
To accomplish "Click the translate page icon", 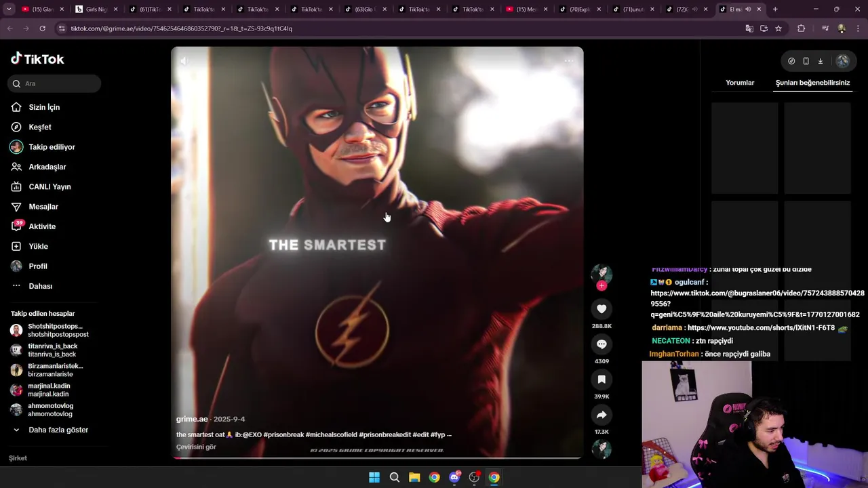I will [749, 28].
